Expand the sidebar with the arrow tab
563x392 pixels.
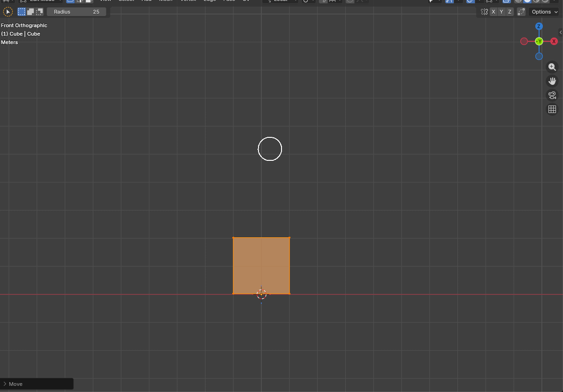561,32
